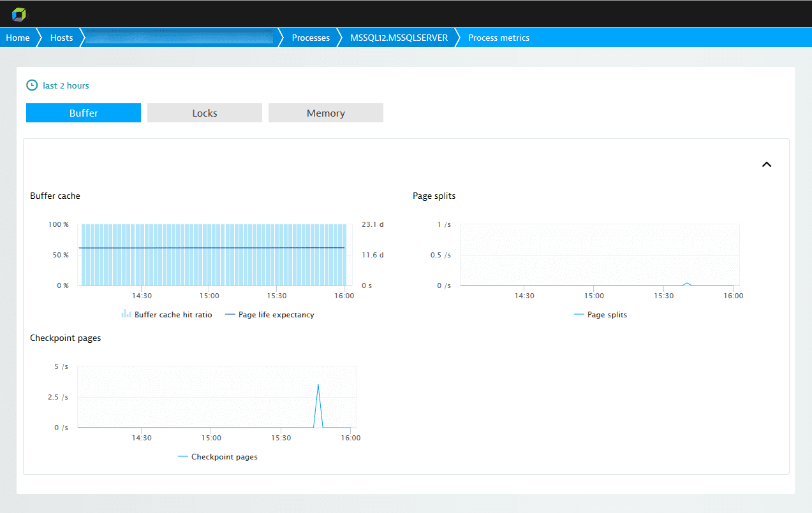Navigate to Processes breadcrumb
The width and height of the screenshot is (812, 513).
311,38
